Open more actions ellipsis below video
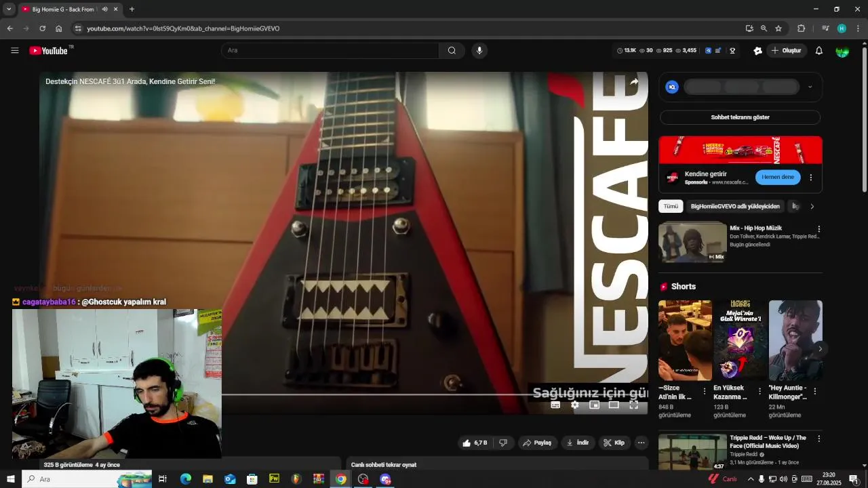868x488 pixels. pyautogui.click(x=641, y=443)
